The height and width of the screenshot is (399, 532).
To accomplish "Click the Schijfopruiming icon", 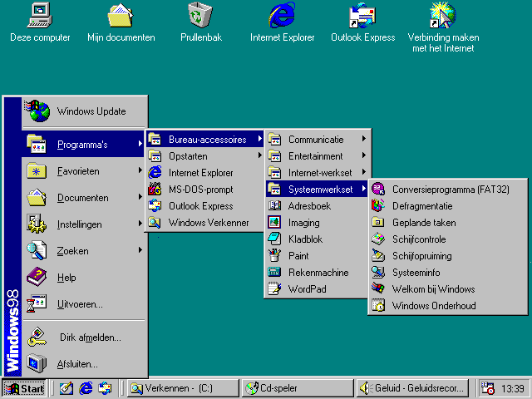I will [378, 255].
